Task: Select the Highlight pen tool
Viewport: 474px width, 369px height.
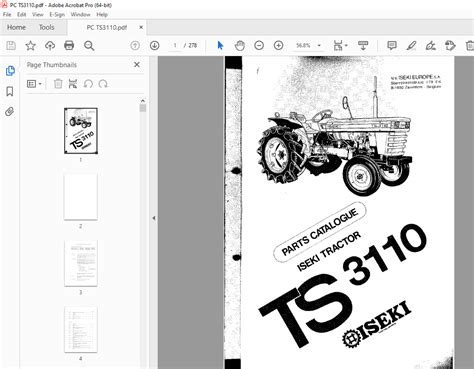Action: coord(411,45)
